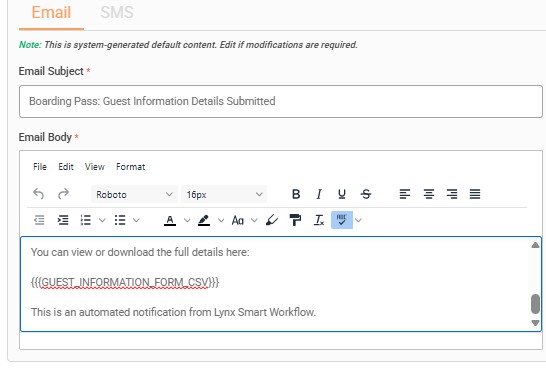This screenshot has width=546, height=370.
Task: Undo the last edit
Action: pyautogui.click(x=38, y=194)
